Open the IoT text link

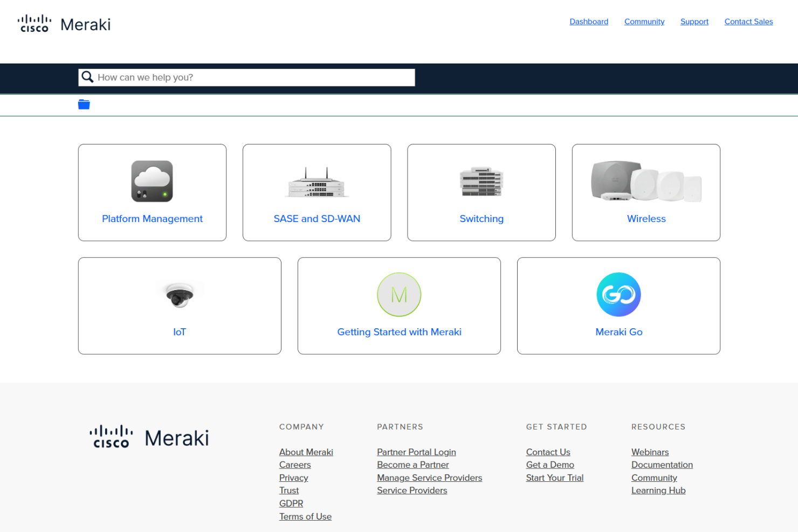pos(180,332)
